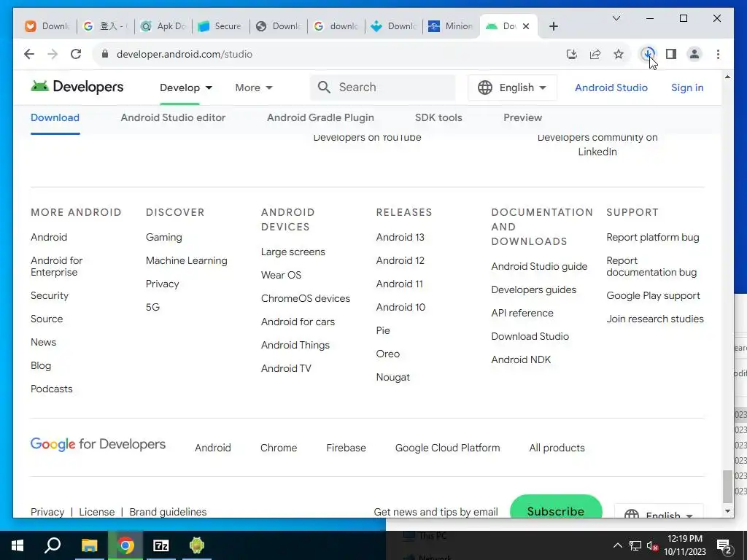Open the notification center icon
747x560 pixels.
724,546
